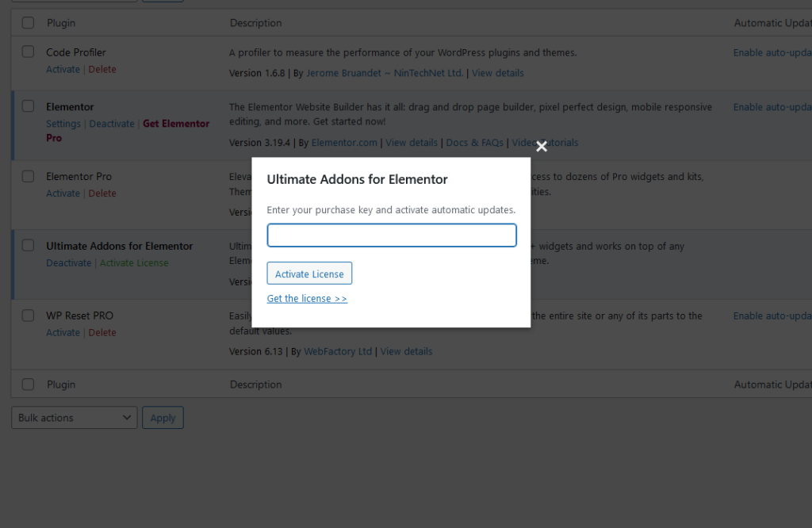View details for the Elementor plugin
Viewport: 812px width, 528px height.
[x=412, y=143]
